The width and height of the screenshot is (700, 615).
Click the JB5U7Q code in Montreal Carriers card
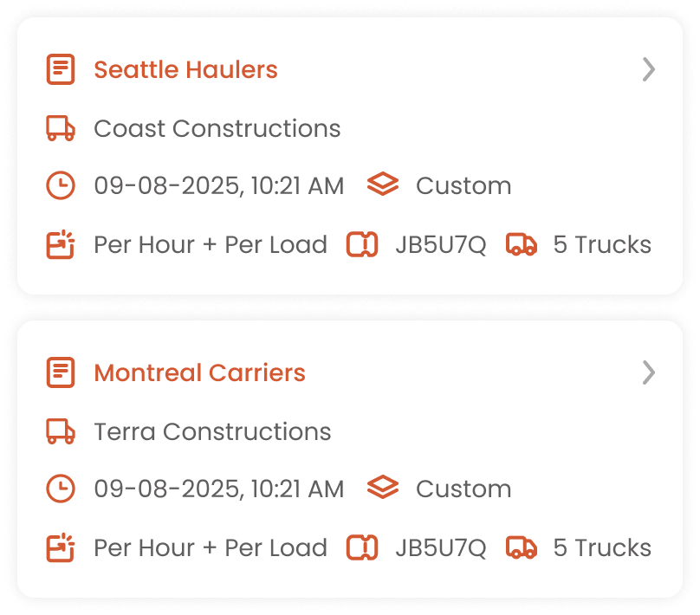(440, 547)
